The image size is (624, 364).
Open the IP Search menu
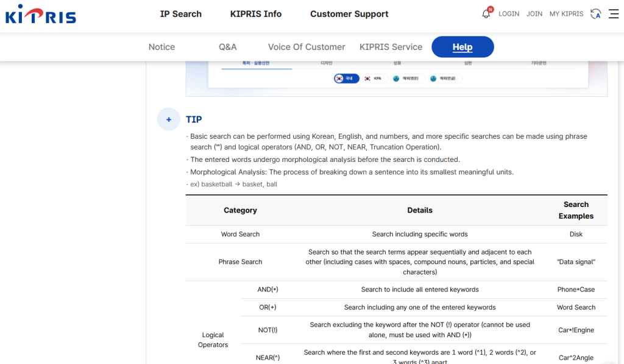[x=180, y=14]
